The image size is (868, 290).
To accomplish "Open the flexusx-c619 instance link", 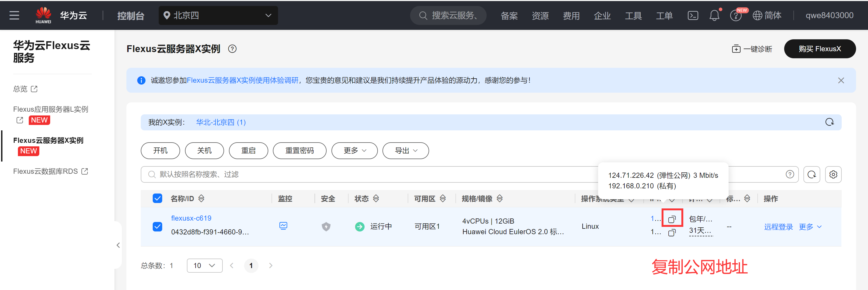I will pyautogui.click(x=191, y=218).
